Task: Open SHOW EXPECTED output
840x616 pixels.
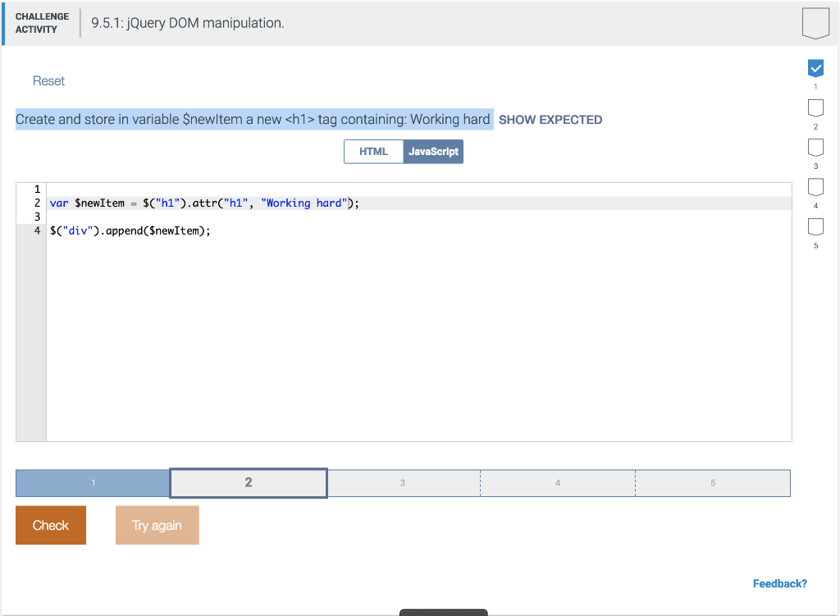Action: point(550,119)
